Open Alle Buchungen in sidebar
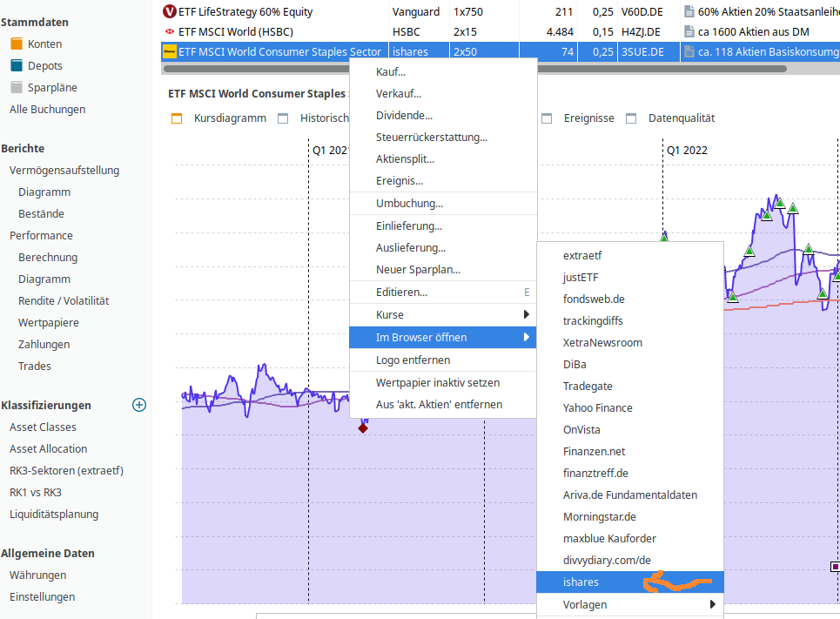This screenshot has width=840, height=619. coord(47,110)
